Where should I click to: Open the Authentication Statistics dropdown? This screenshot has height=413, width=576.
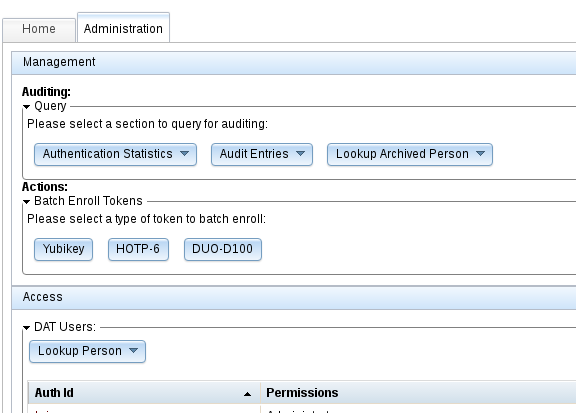(x=115, y=154)
